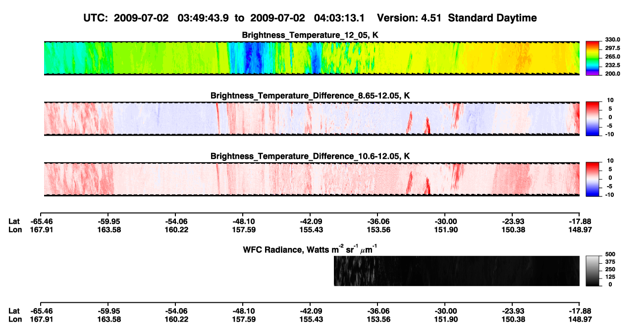Click the 10 scale label of the 8.65-12.05 color bar
Viewport: 644px width, 330px height.
(x=611, y=100)
